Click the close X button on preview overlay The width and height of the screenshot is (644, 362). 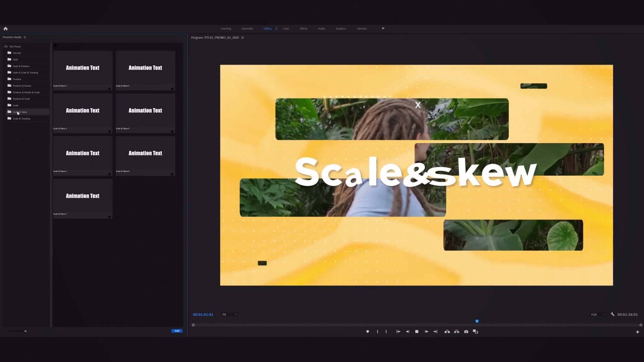coord(418,105)
